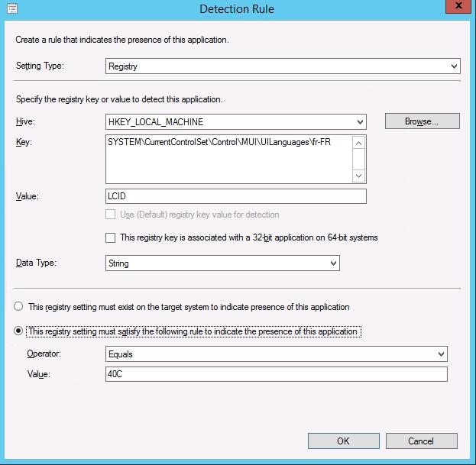Click the Key field vertical scrollbar track
The height and width of the screenshot is (465, 476).
tap(359, 159)
